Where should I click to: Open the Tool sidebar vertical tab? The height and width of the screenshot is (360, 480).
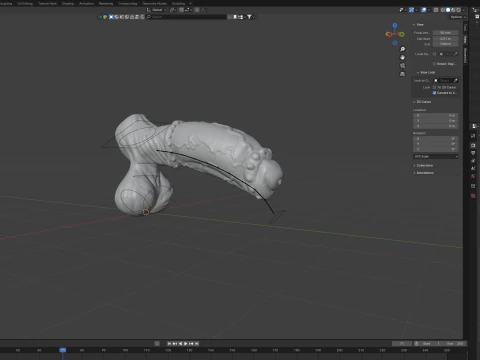point(466,28)
